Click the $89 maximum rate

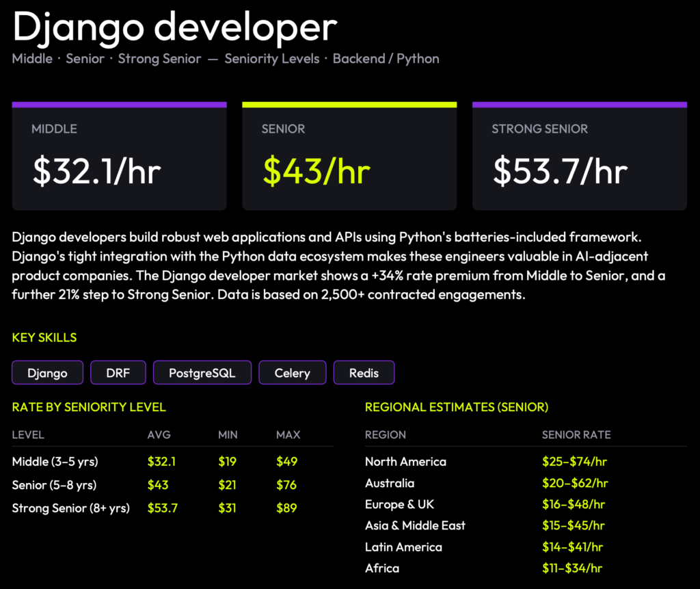pos(286,508)
